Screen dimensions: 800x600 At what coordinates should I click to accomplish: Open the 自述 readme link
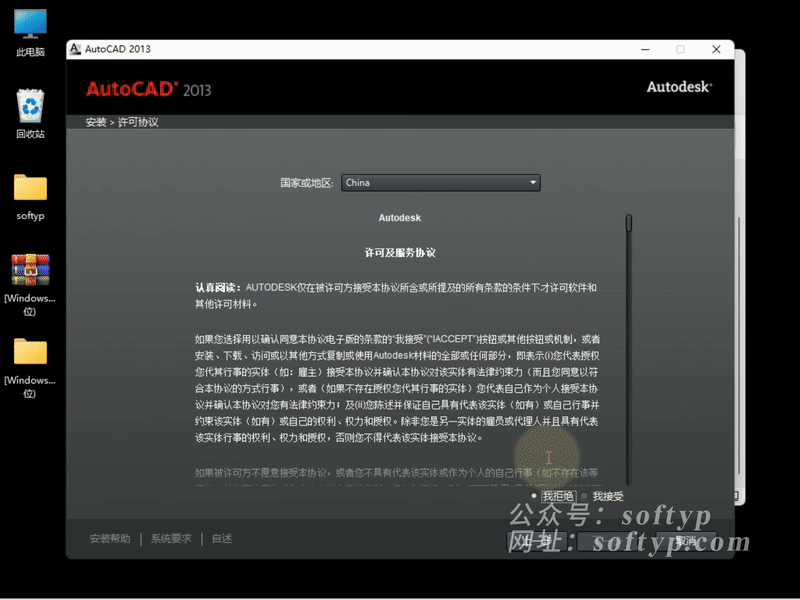[222, 539]
